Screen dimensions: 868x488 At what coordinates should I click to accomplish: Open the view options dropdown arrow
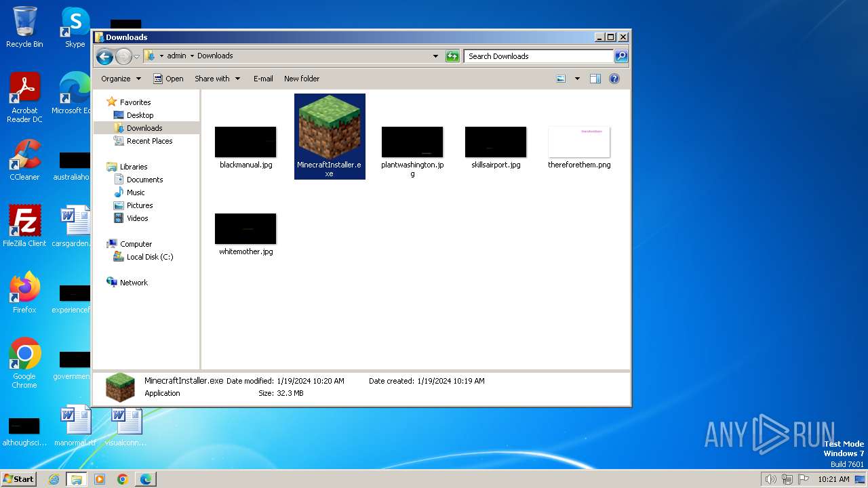click(577, 79)
